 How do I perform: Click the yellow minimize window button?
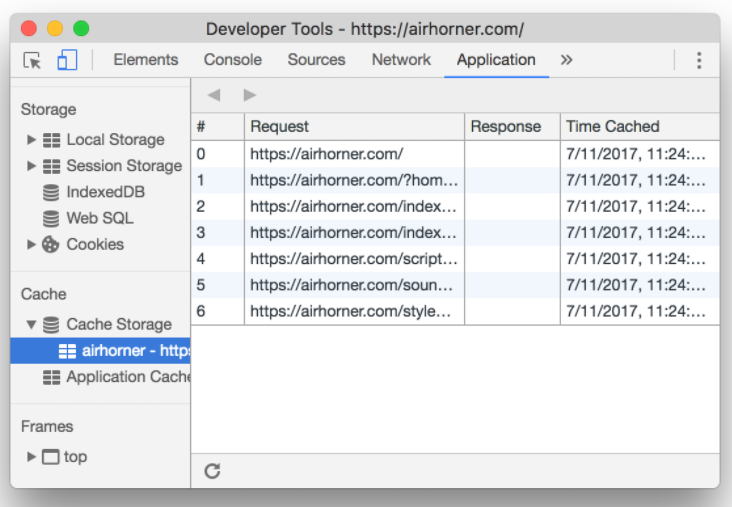click(55, 28)
